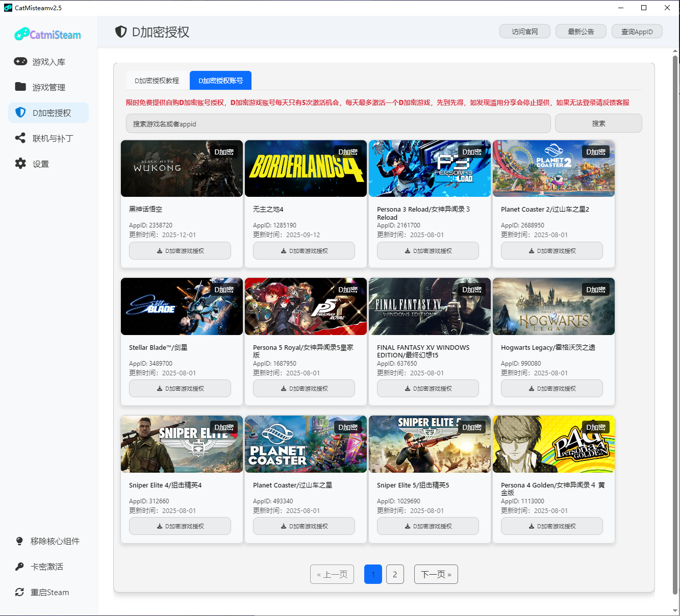
Task: Authorize Stellar Blade with D加密游戏授权
Action: tap(180, 389)
